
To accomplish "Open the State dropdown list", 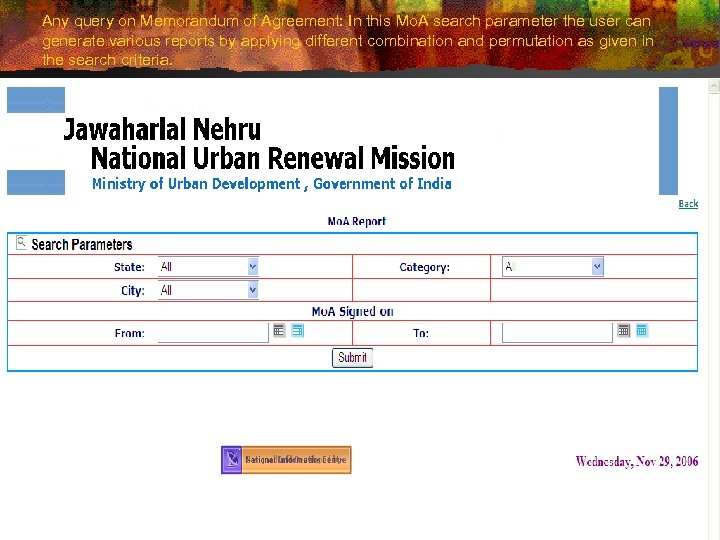I will [x=208, y=267].
